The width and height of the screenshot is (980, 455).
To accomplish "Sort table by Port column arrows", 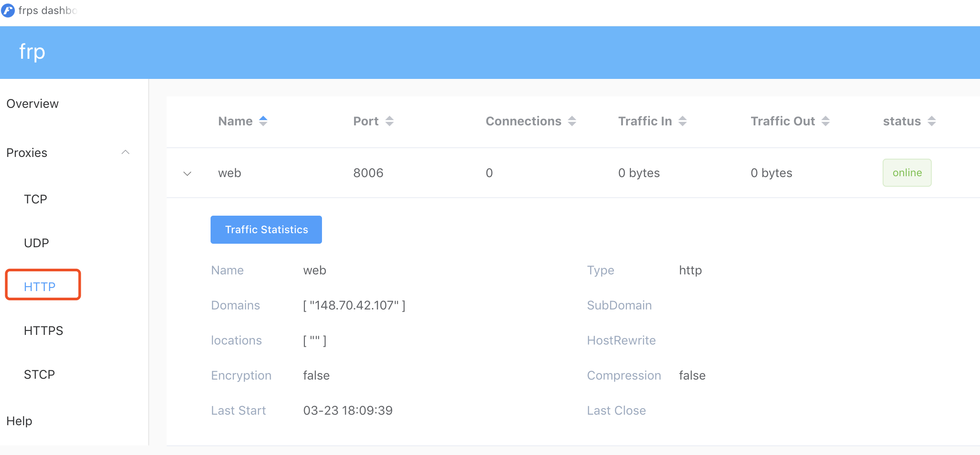I will tap(390, 121).
